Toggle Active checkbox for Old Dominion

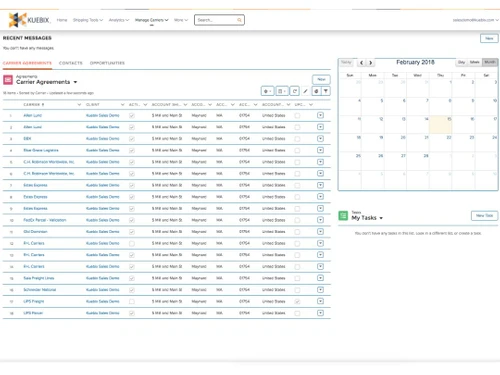point(132,232)
